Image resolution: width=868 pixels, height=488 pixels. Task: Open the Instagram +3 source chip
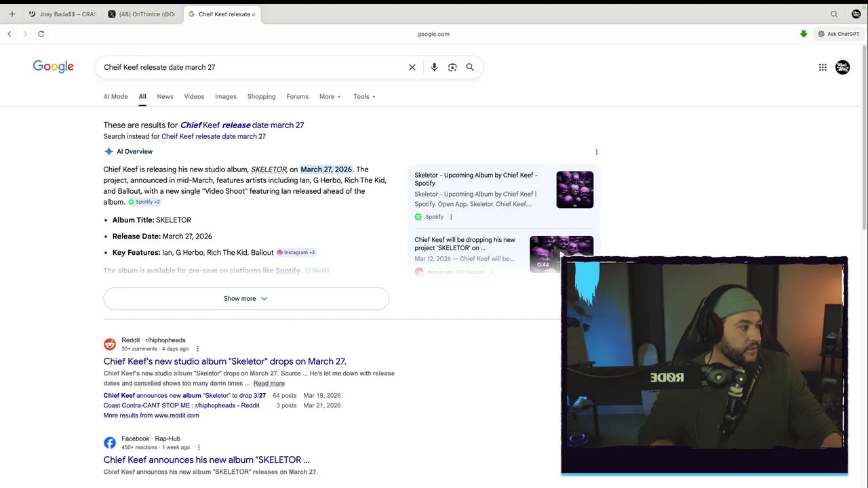point(296,252)
